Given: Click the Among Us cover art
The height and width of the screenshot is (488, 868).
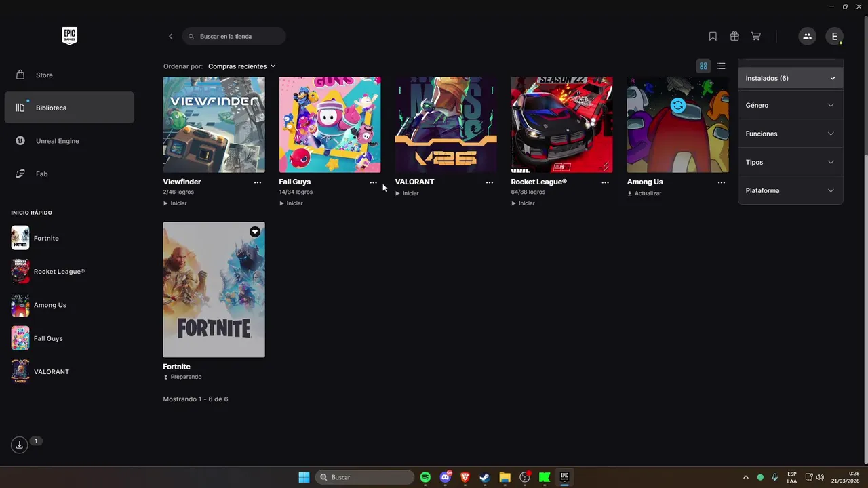Looking at the screenshot, I should (x=678, y=125).
